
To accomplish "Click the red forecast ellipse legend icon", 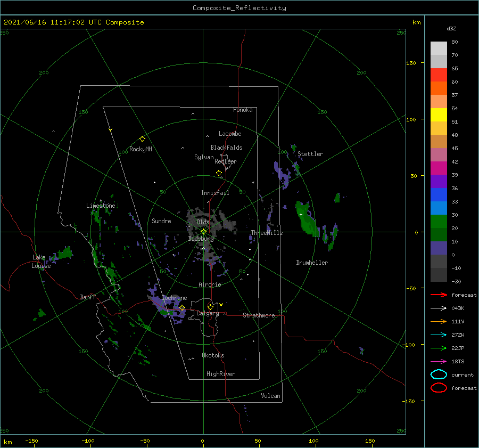I will click(x=439, y=388).
